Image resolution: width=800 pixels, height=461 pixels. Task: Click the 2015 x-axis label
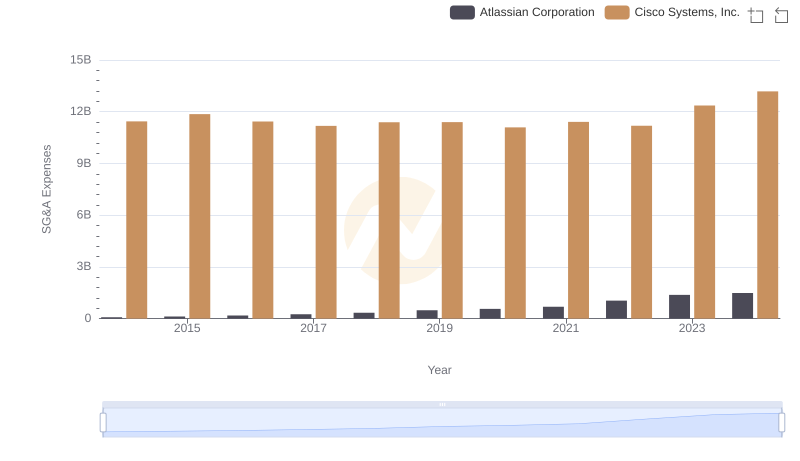(x=187, y=328)
